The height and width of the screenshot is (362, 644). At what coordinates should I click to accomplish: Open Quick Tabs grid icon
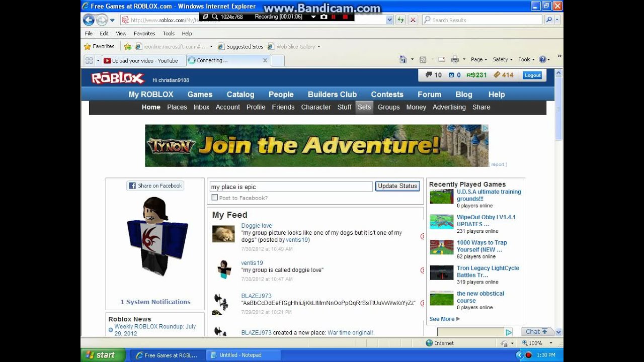click(x=89, y=60)
